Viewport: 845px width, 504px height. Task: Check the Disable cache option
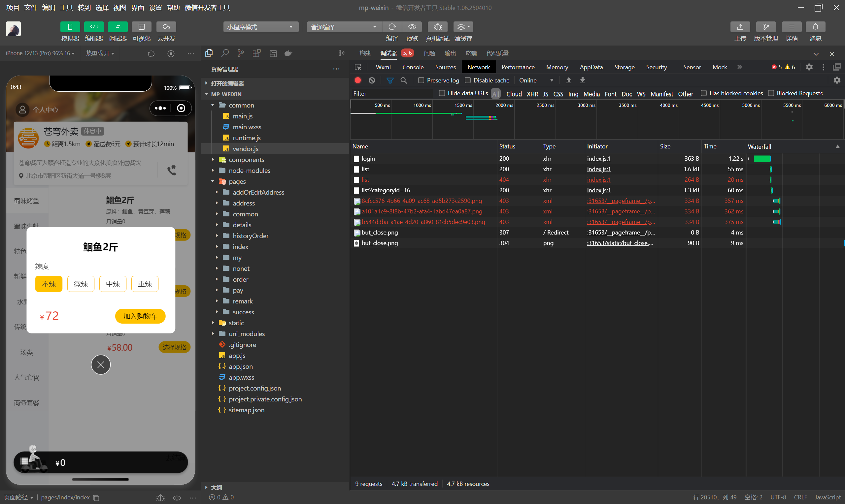[467, 80]
